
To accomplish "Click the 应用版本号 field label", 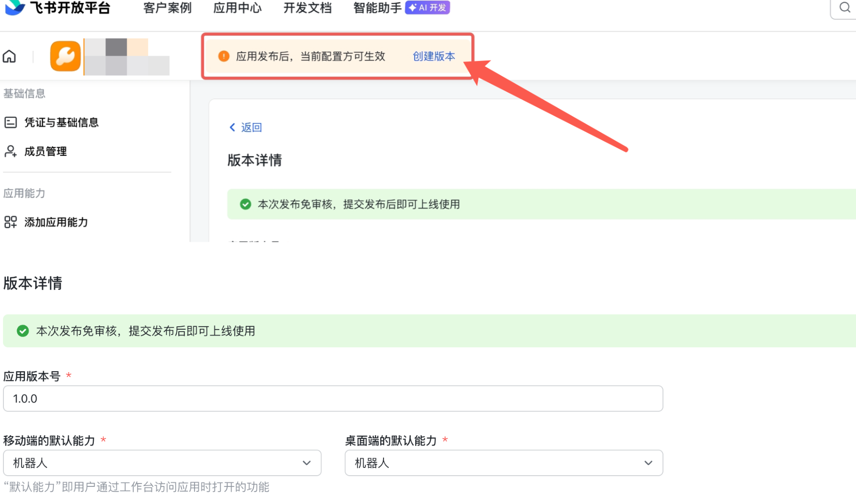I will 32,376.
